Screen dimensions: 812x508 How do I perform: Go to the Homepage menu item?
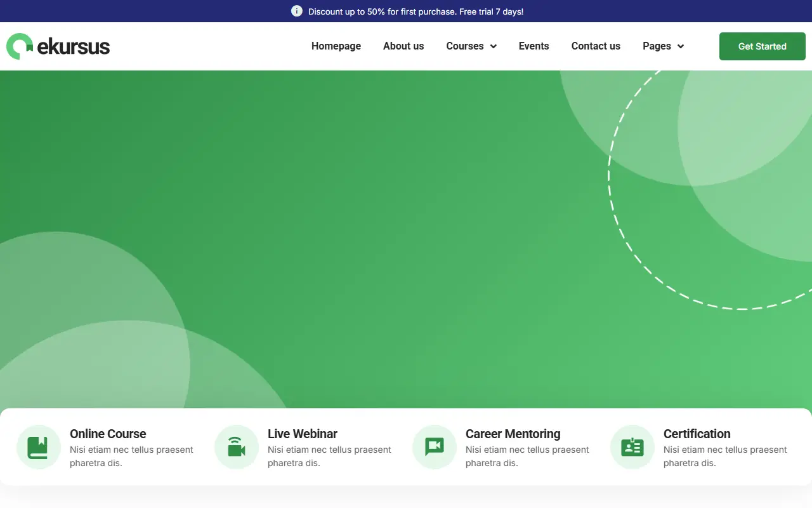pos(336,46)
